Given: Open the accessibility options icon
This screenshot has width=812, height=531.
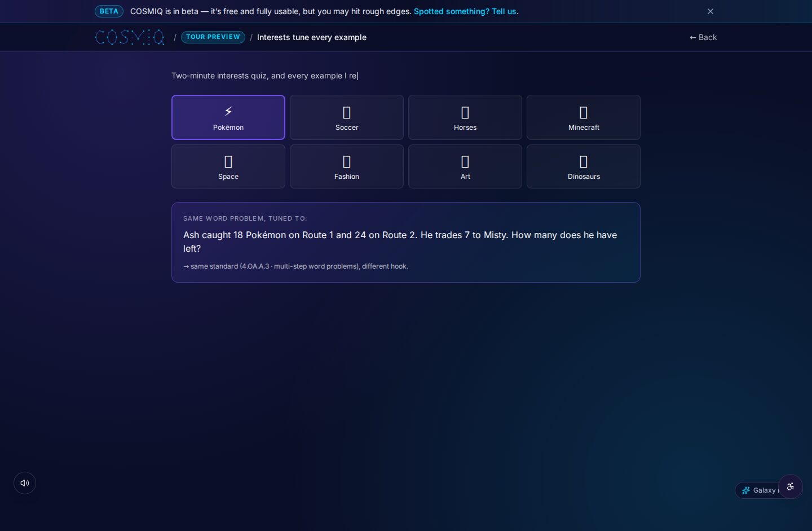Looking at the screenshot, I should click(791, 486).
